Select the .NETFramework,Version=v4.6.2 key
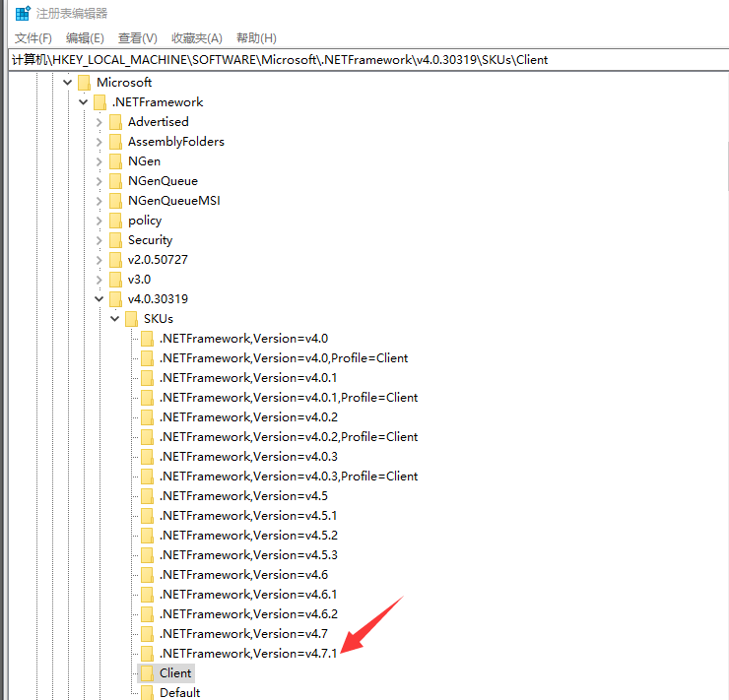The height and width of the screenshot is (700, 729). tap(248, 614)
